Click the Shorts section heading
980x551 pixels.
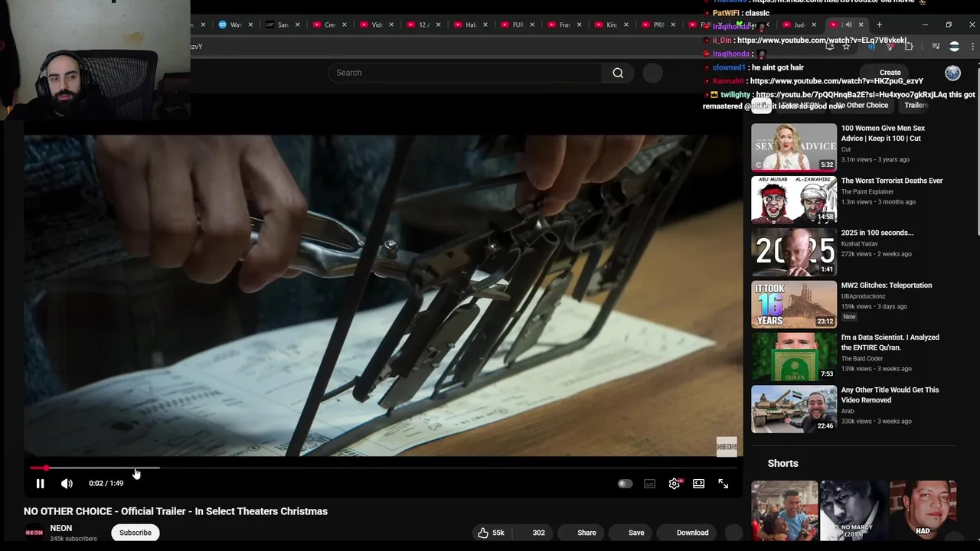click(782, 463)
